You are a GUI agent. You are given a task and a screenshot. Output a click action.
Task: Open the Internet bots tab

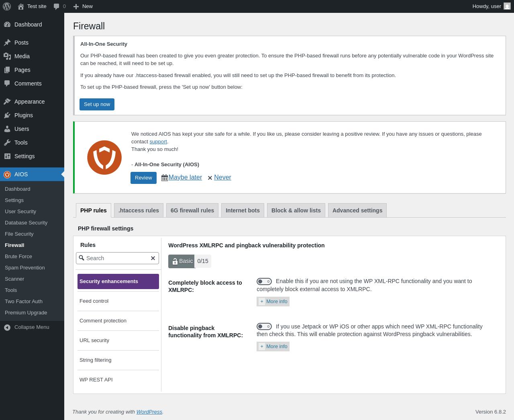243,210
